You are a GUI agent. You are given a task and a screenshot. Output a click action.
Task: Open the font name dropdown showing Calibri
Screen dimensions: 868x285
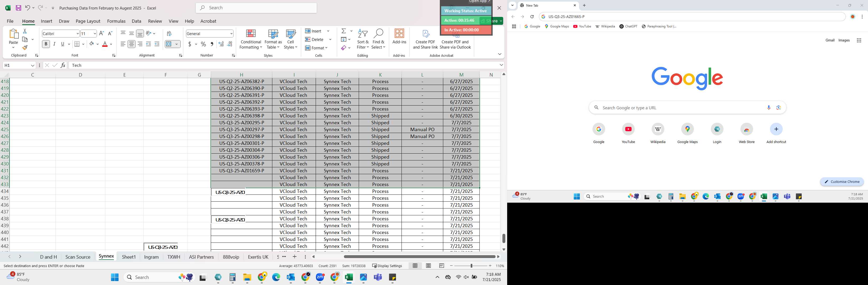click(77, 34)
